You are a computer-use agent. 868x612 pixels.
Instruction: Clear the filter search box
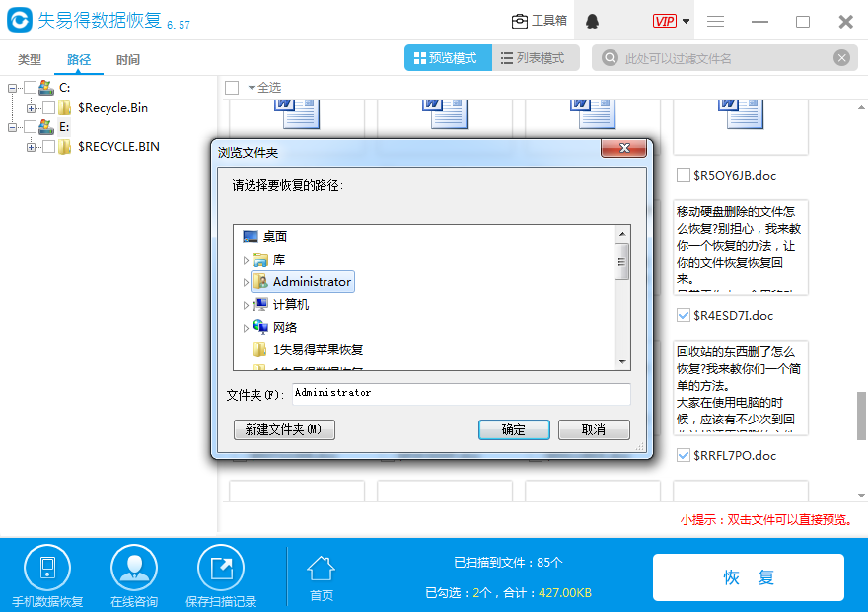point(842,57)
